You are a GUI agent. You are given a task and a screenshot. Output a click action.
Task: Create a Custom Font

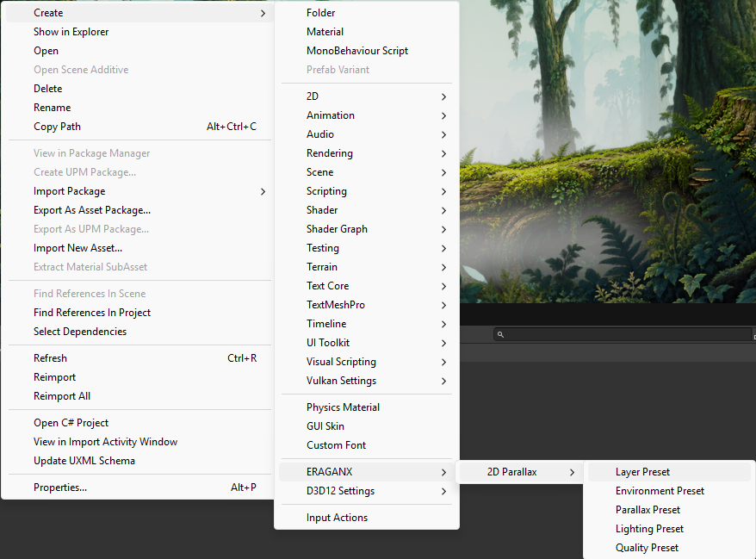coord(367,445)
